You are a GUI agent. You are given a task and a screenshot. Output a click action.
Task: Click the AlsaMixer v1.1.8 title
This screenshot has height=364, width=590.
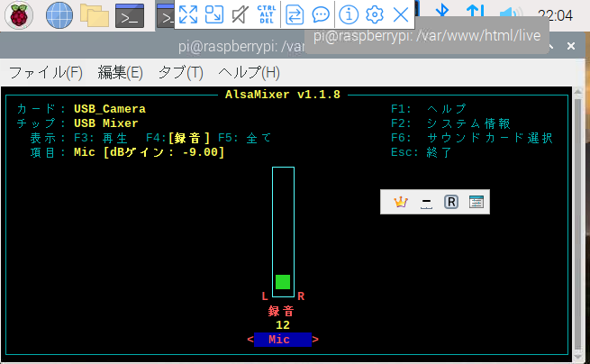point(283,94)
